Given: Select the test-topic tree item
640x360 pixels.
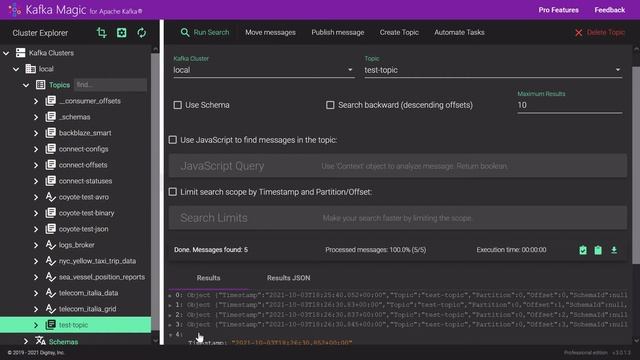Looking at the screenshot, I should [76, 325].
